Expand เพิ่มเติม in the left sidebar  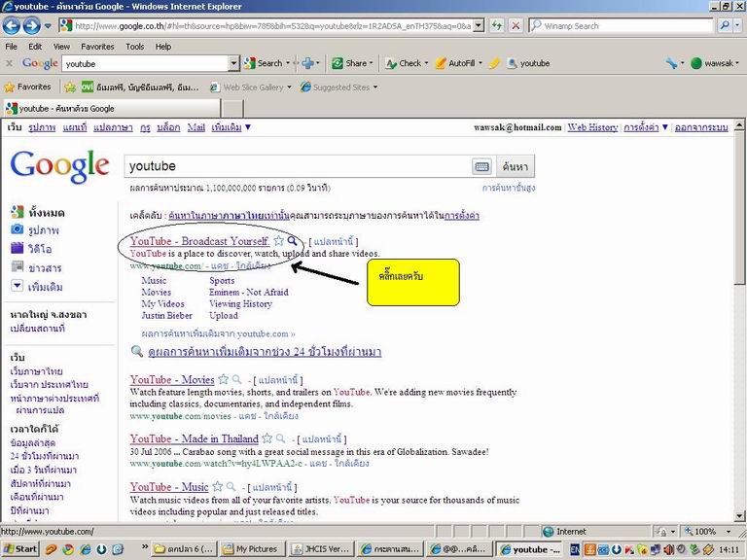(x=37, y=287)
